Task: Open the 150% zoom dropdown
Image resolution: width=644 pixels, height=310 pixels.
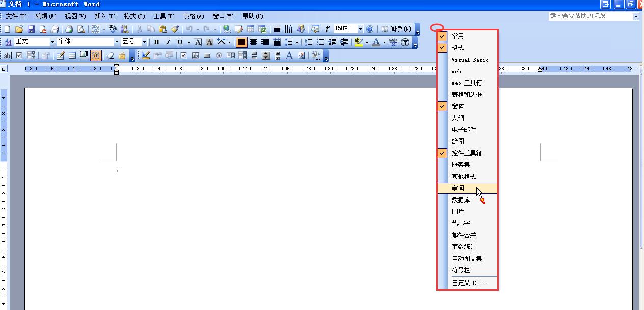Action: click(x=360, y=29)
